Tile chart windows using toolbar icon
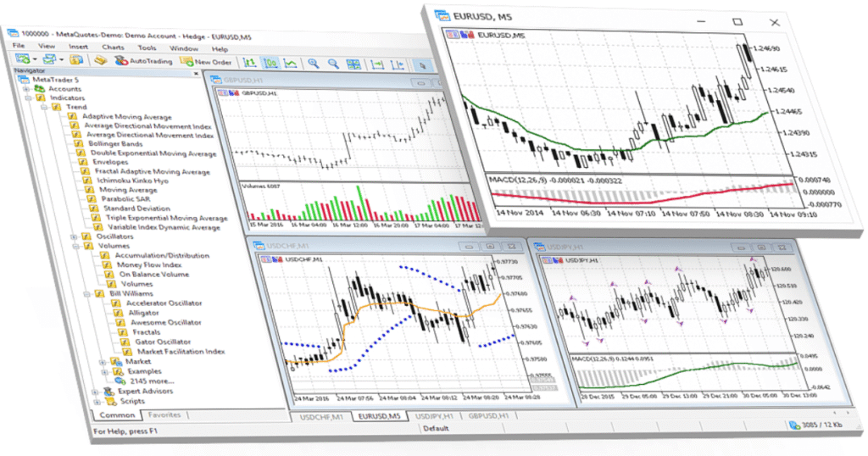Screen dimensions: 868x456 pyautogui.click(x=353, y=64)
